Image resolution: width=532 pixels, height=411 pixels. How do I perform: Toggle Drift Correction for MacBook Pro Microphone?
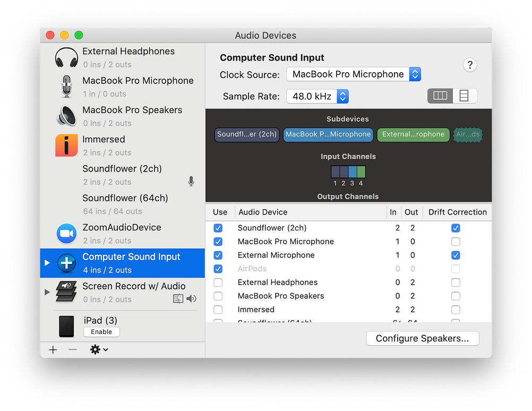(456, 242)
